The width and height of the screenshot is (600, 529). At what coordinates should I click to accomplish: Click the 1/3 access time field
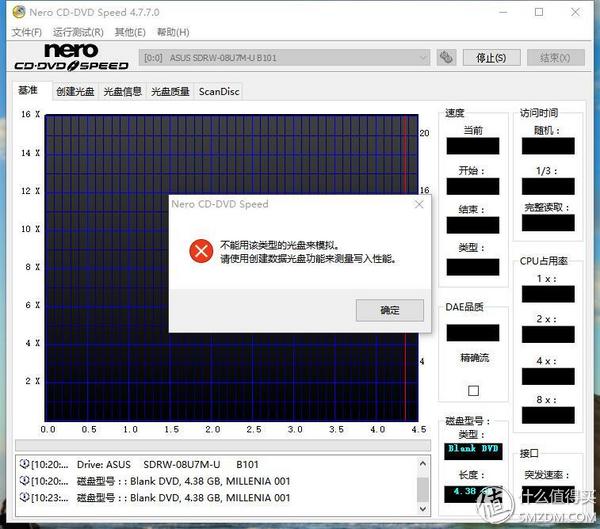(x=548, y=186)
